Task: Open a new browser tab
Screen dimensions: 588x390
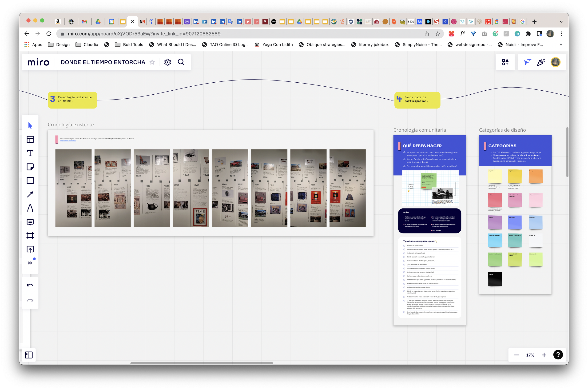Action: [534, 22]
